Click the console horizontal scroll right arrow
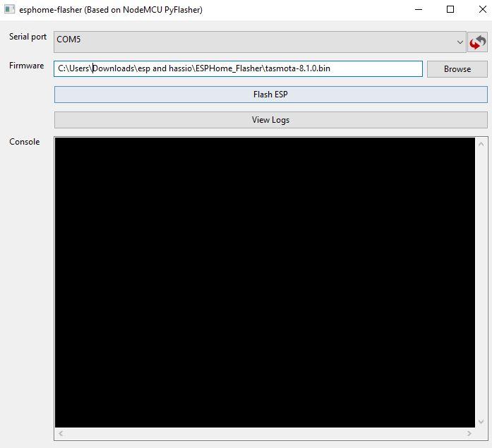This screenshot has height=448, width=492. pyautogui.click(x=469, y=433)
